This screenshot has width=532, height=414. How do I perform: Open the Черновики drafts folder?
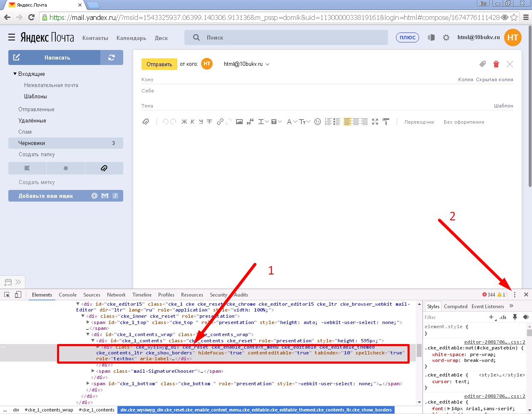pyautogui.click(x=66, y=143)
